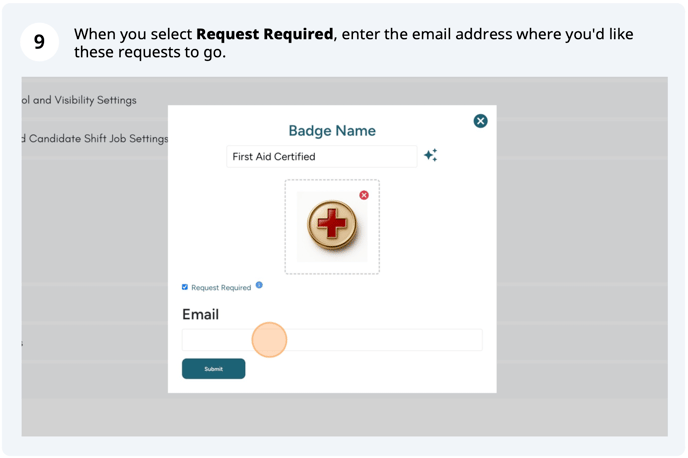Click the sparkle AI generate icon
688x458 pixels.
(x=430, y=155)
